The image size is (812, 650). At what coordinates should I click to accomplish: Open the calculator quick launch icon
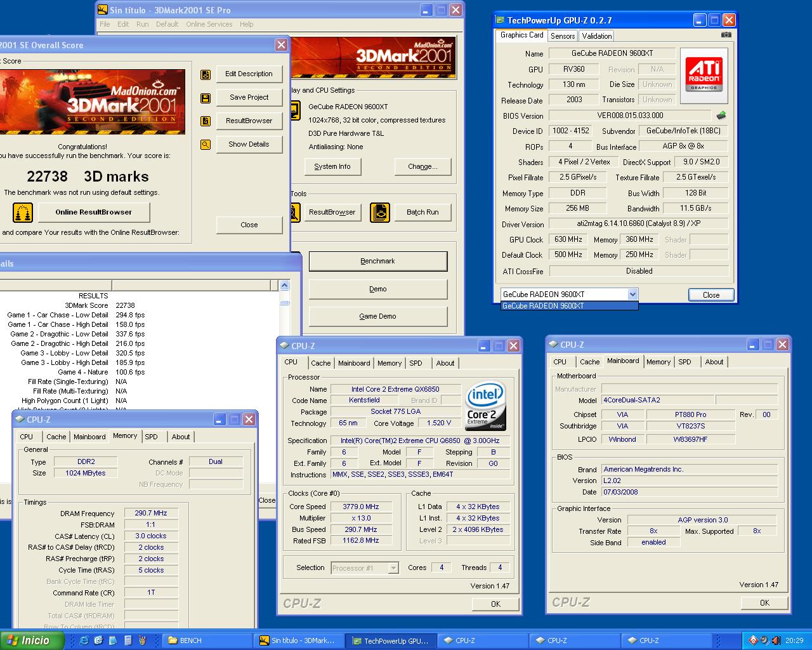tap(128, 640)
